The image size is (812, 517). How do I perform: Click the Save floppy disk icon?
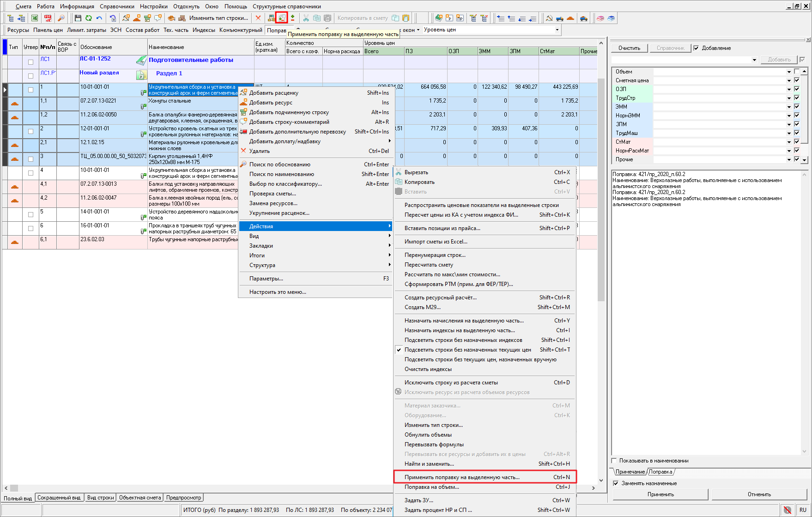pyautogui.click(x=78, y=18)
